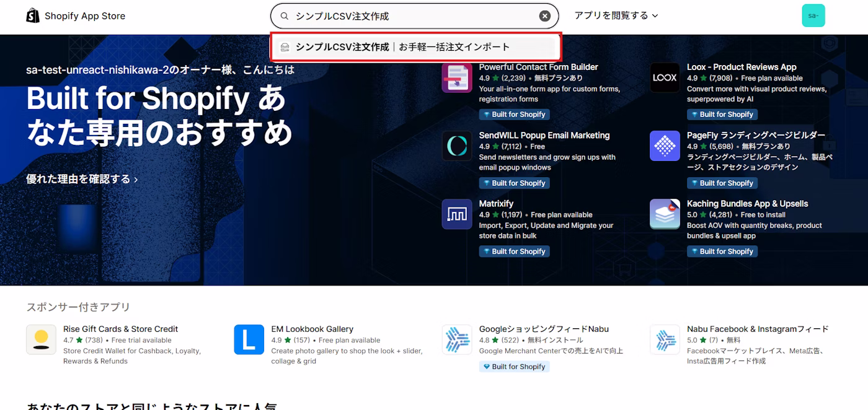868x410 pixels.
Task: Click Shopify App Store text logo
Action: (85, 16)
